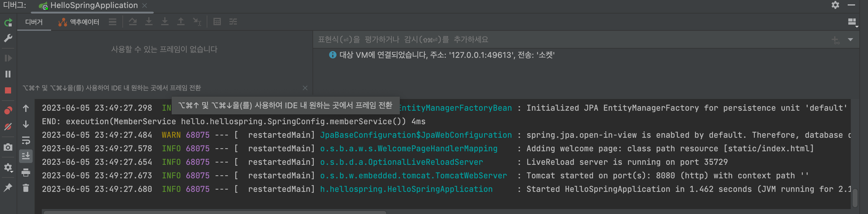868x214 pixels.
Task: Clear all console output trash icon
Action: (x=26, y=188)
